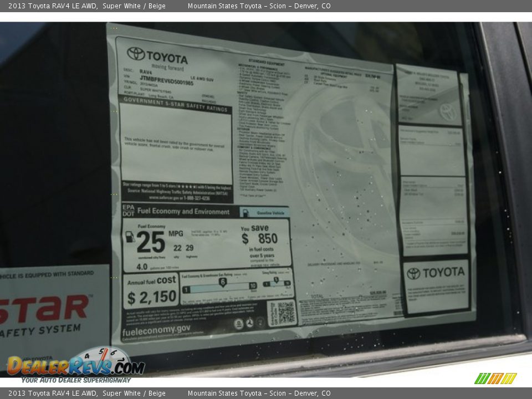Click the $ 850 fuel savings amount

[x=259, y=238]
